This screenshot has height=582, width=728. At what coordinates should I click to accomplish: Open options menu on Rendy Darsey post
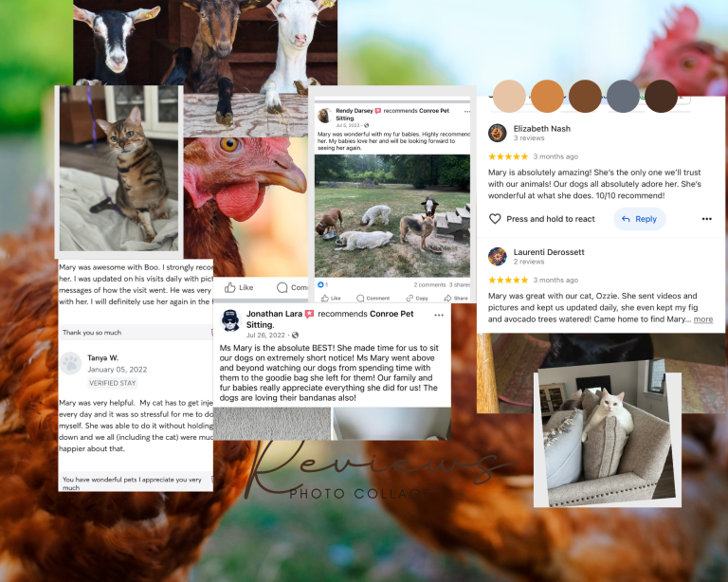tap(466, 112)
